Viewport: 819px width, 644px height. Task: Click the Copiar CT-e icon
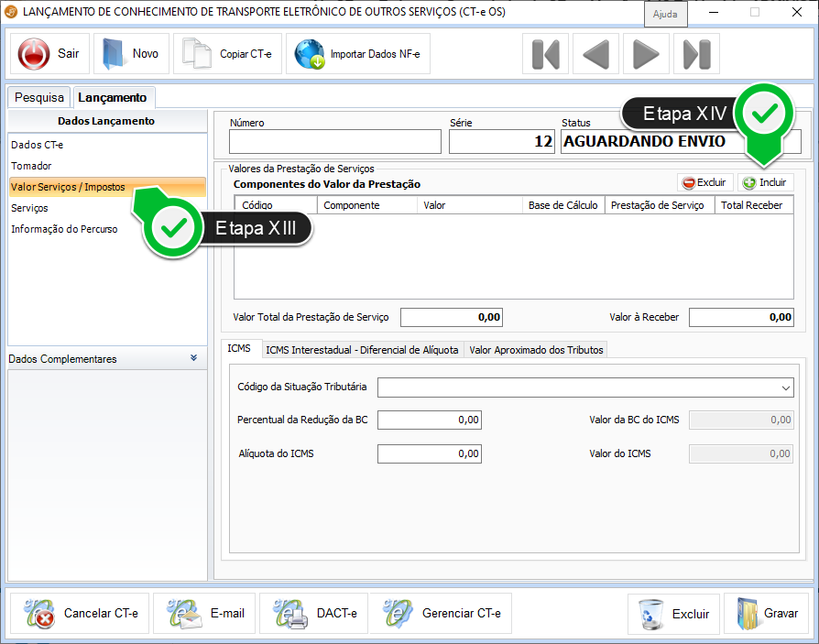coord(197,54)
